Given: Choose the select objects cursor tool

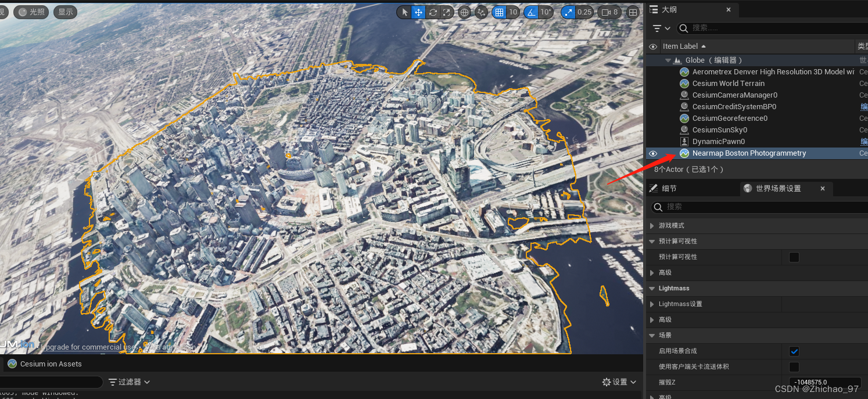Looking at the screenshot, I should click(x=405, y=12).
